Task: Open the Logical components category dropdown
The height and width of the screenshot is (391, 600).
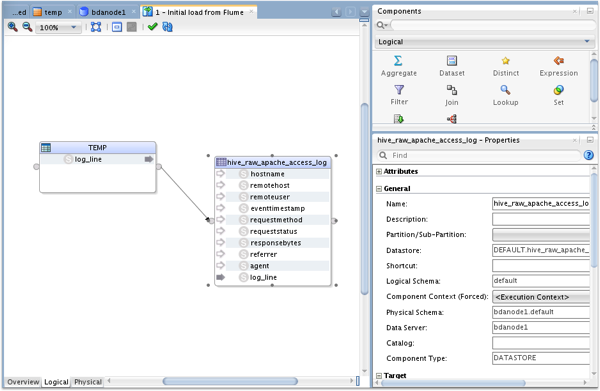Action: click(x=484, y=42)
